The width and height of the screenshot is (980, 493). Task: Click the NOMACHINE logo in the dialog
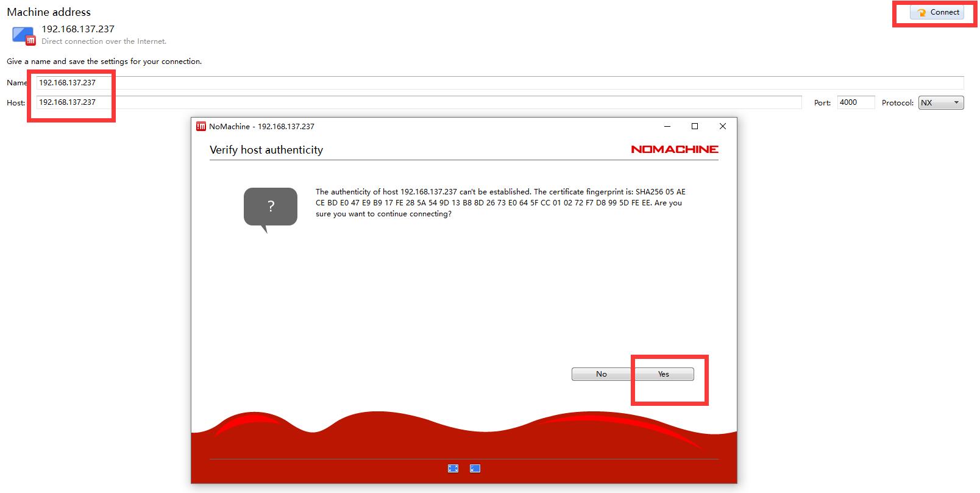tap(674, 149)
